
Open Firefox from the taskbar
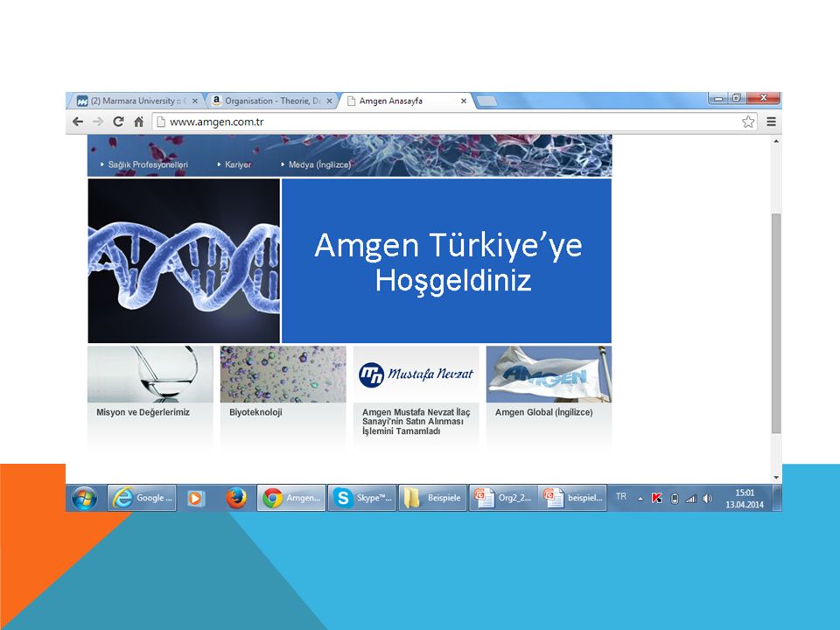coord(235,498)
